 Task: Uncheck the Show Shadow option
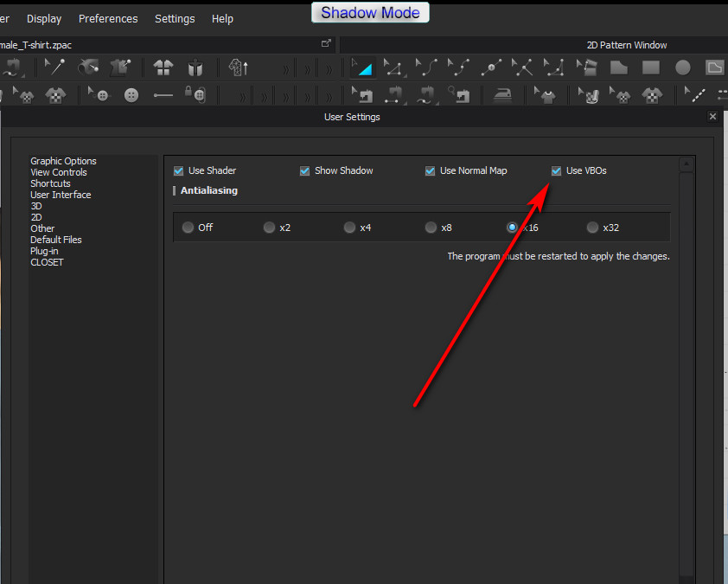[x=305, y=171]
